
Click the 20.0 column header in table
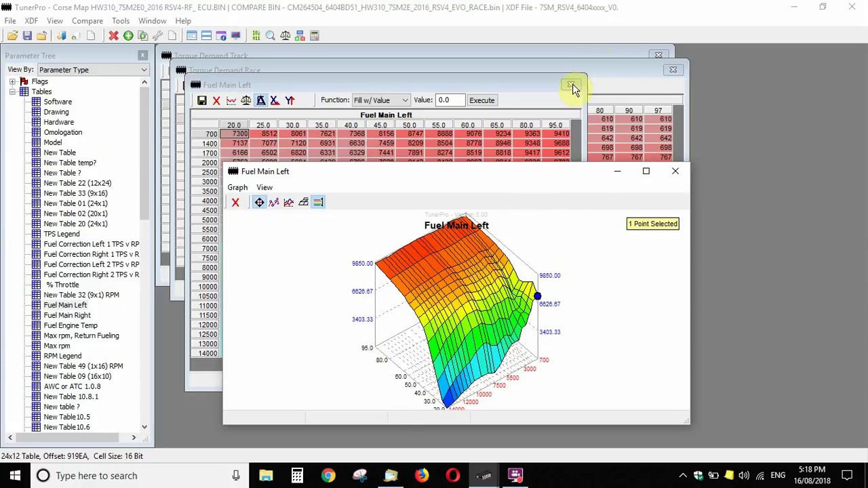point(235,125)
